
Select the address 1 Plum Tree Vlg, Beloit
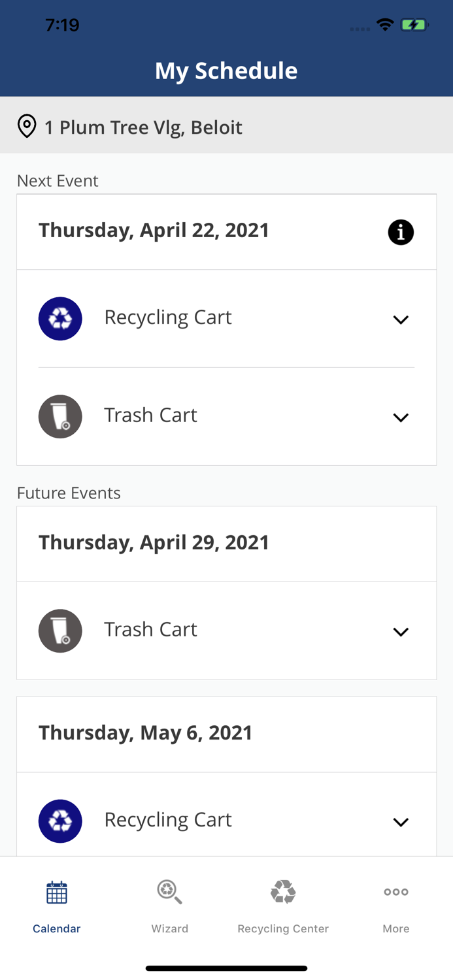[x=143, y=127]
